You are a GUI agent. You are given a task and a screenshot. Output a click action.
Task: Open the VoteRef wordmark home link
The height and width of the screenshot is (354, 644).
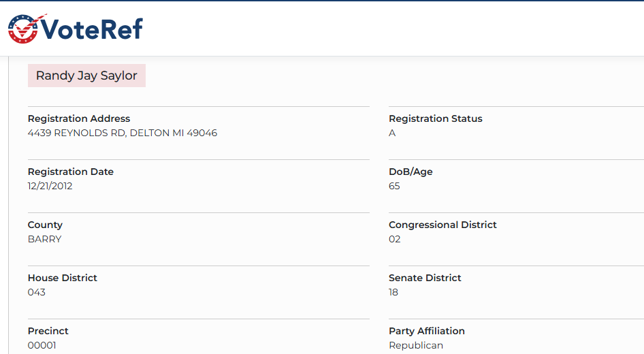92,29
